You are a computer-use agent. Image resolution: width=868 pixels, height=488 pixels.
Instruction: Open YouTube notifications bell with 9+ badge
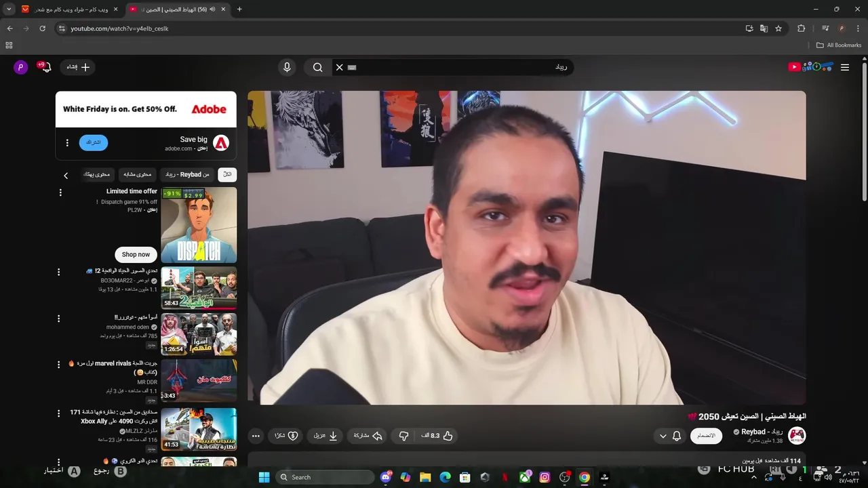pos(45,66)
